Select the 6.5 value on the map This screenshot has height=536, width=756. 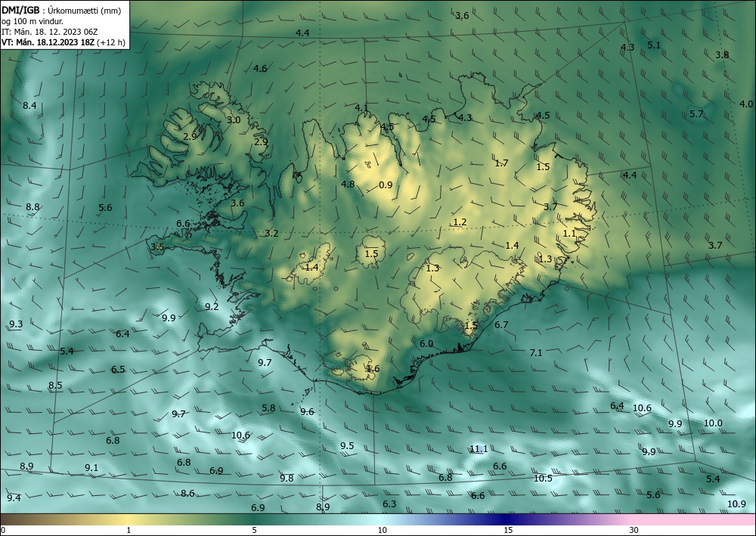click(118, 370)
